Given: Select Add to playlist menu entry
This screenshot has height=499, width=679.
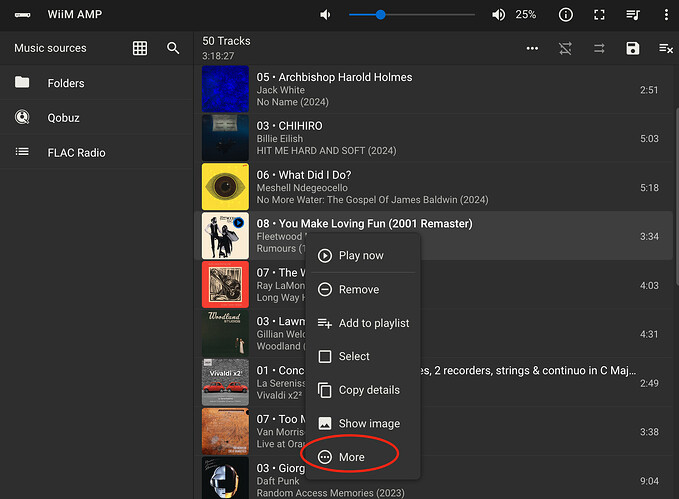Looking at the screenshot, I should [373, 323].
